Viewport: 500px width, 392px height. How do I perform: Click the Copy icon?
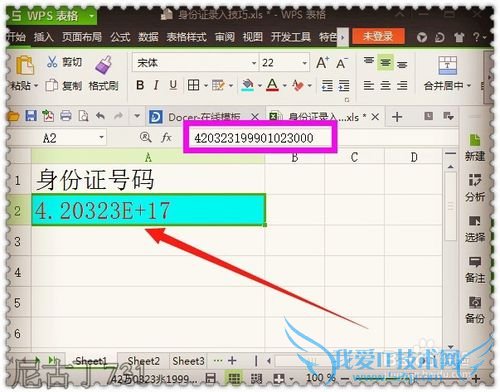[51, 85]
